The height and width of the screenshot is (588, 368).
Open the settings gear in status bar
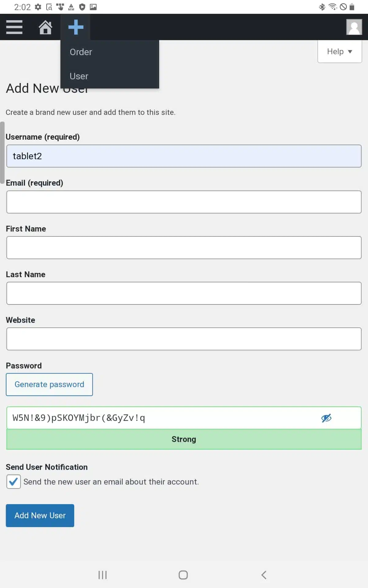point(38,7)
